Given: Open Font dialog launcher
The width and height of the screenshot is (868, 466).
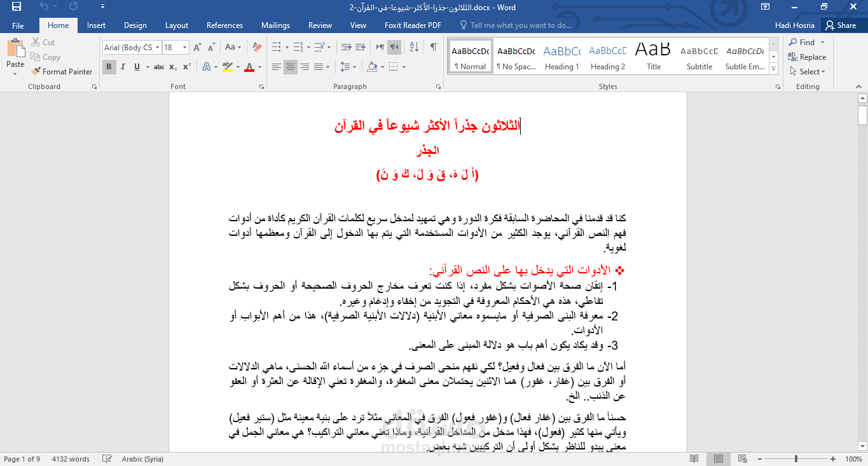Looking at the screenshot, I should (x=261, y=86).
